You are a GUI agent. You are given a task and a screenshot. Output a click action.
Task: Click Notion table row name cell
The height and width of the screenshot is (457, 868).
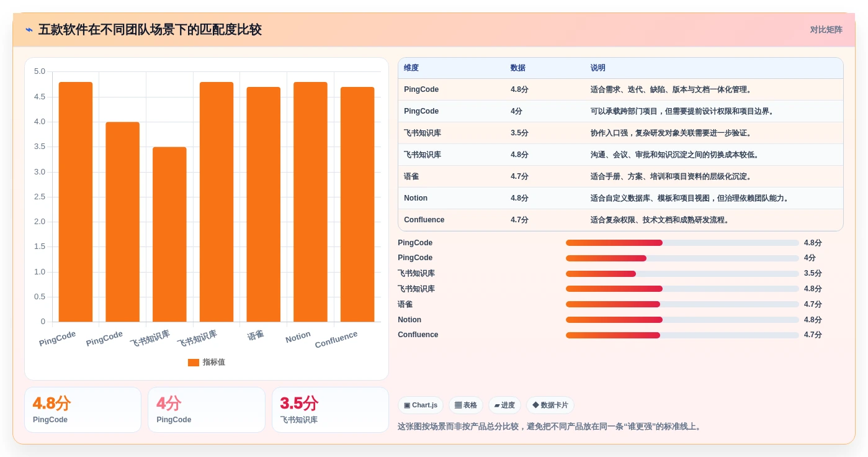[x=416, y=198]
